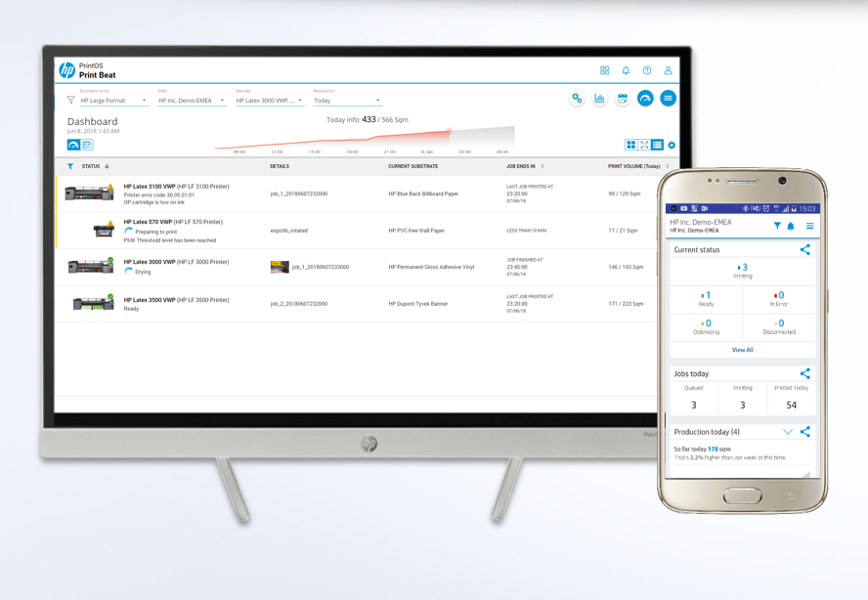The height and width of the screenshot is (600, 868).
Task: Open the blue hamburger menu round button
Action: 669,99
